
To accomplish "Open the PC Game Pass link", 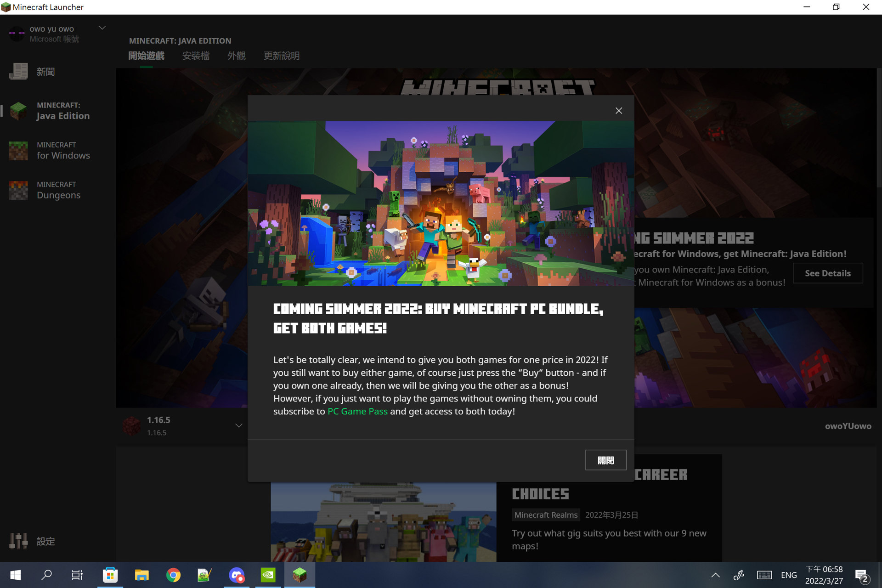I will [x=357, y=411].
